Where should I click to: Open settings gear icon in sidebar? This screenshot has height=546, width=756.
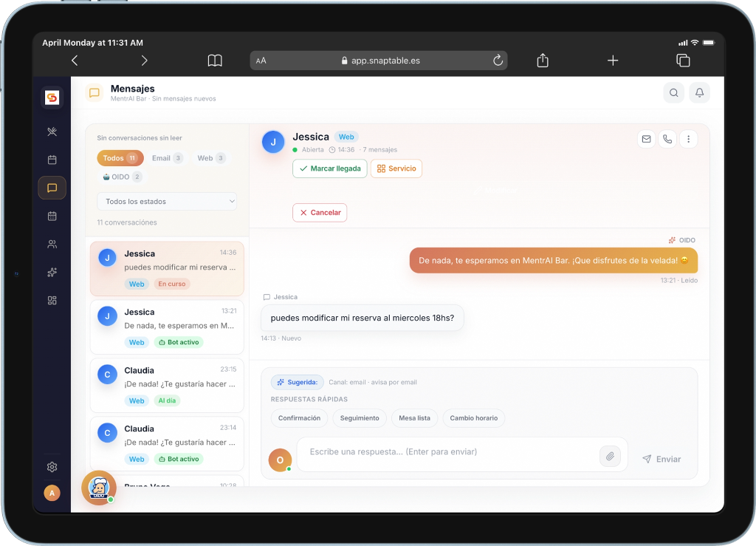52,467
